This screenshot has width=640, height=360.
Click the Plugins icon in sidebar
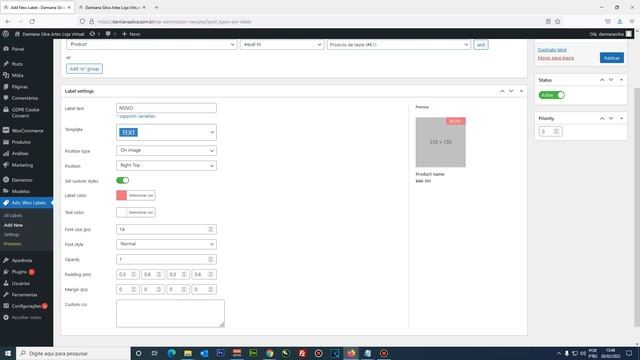pos(6,271)
